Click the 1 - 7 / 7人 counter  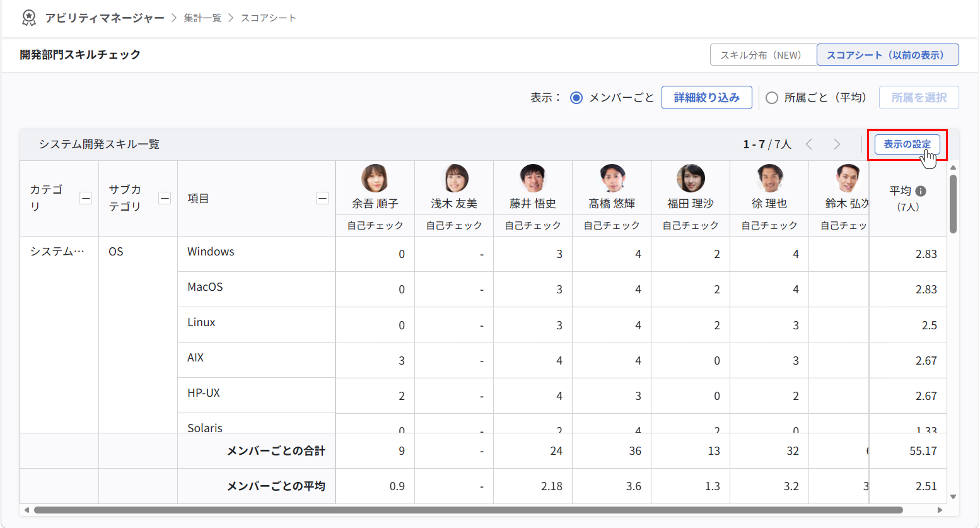767,144
